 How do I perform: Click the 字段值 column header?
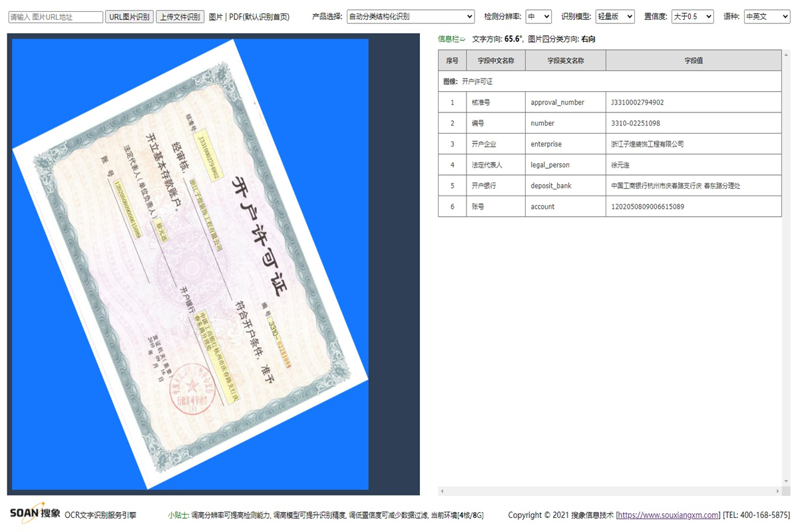coord(693,61)
